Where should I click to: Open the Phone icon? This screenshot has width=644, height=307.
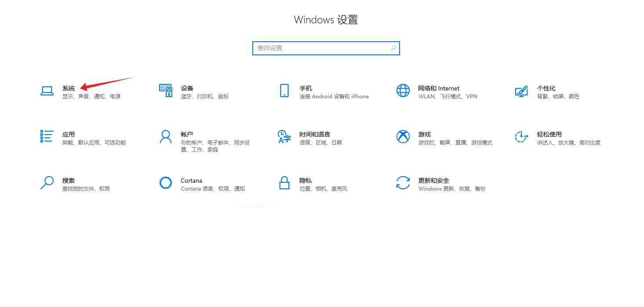pyautogui.click(x=284, y=90)
